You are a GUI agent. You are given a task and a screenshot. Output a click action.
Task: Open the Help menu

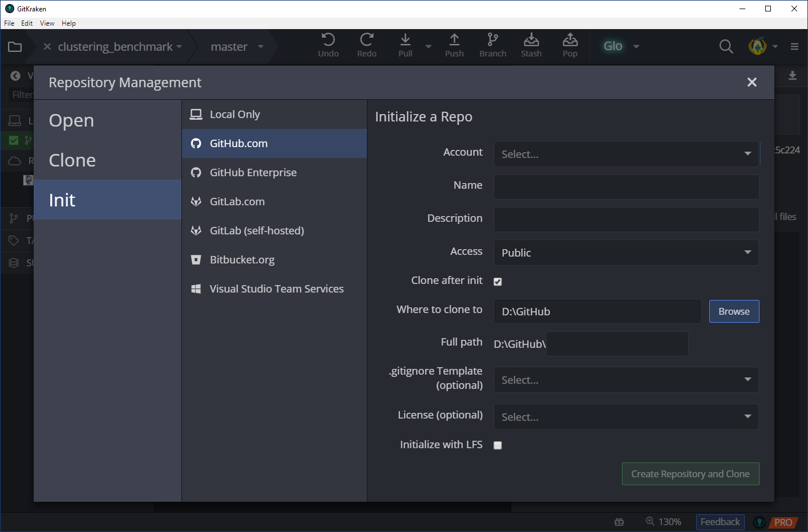pyautogui.click(x=68, y=23)
